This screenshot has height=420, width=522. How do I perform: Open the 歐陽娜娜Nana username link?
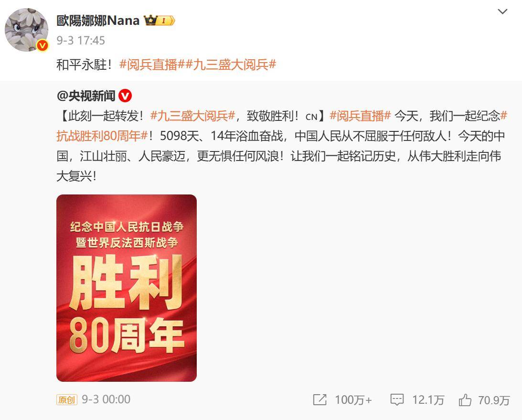tap(98, 21)
